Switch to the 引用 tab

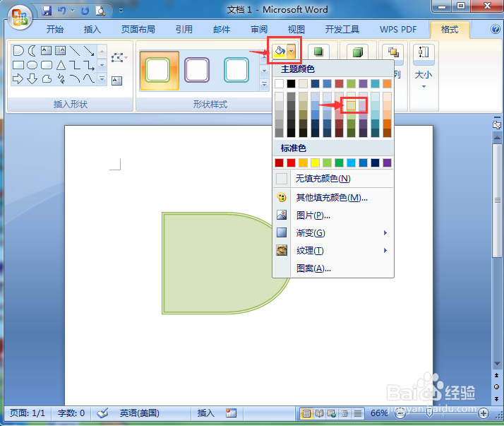(184, 30)
